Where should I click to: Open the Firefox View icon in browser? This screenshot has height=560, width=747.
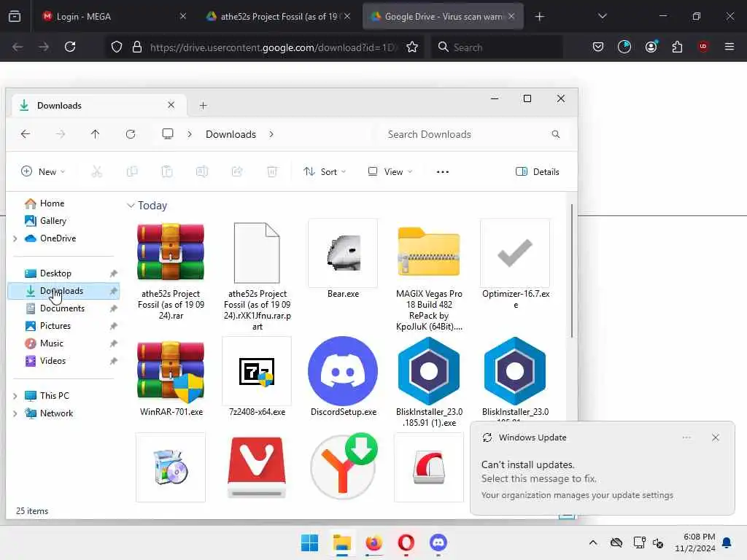pos(15,16)
